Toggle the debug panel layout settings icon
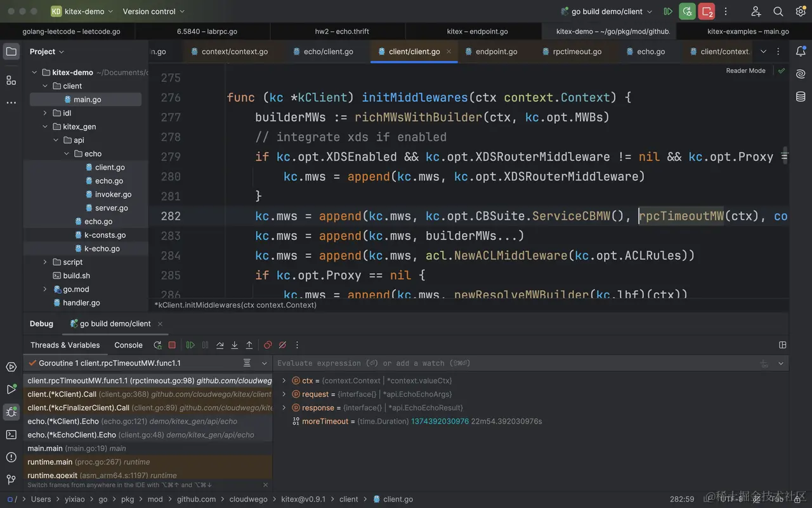 [x=782, y=345]
